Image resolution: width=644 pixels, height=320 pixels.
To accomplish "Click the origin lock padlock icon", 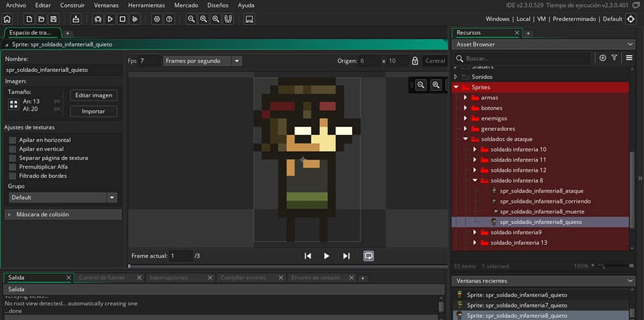I will (415, 61).
